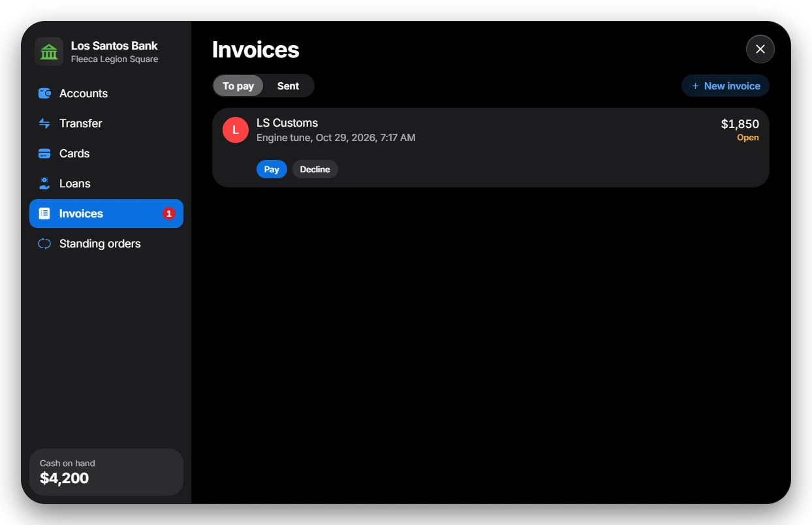Click the red notification badge on Invoices

tap(169, 214)
